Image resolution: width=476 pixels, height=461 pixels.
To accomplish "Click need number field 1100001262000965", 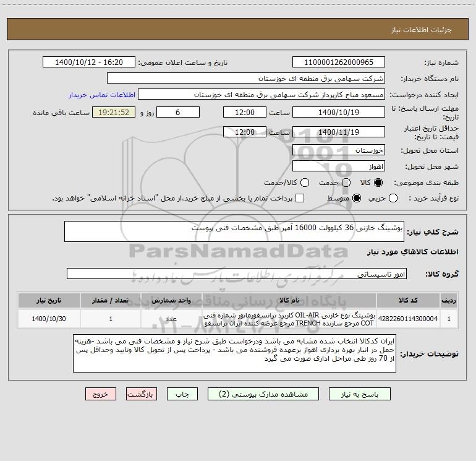I will point(339,62).
